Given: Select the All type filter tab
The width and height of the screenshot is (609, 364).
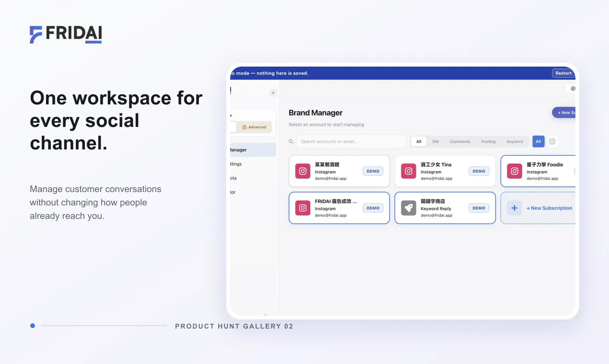Looking at the screenshot, I should (419, 141).
